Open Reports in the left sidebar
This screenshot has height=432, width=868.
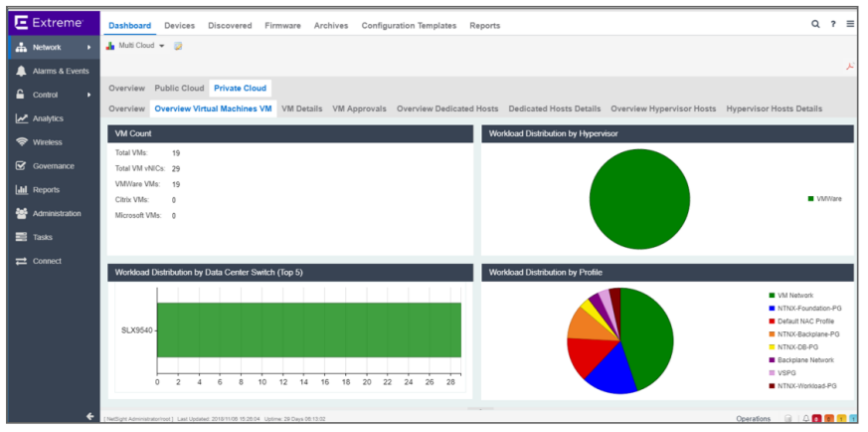54,190
